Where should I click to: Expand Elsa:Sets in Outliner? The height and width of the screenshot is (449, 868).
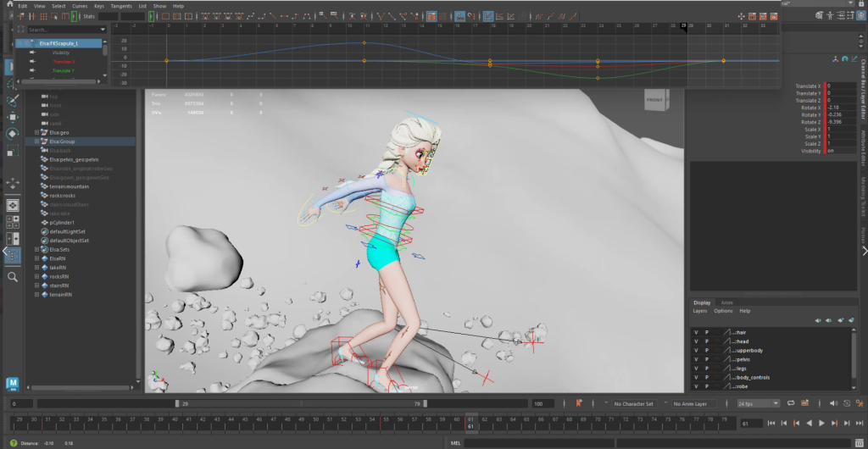click(37, 249)
